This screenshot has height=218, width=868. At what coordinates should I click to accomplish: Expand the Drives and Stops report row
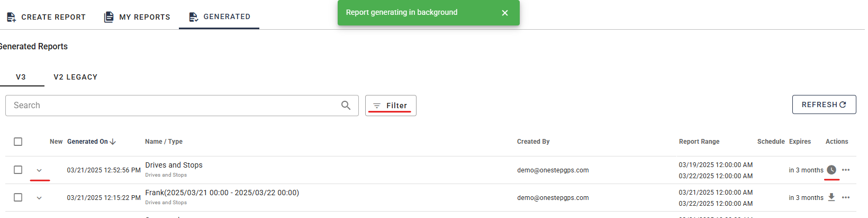39,170
